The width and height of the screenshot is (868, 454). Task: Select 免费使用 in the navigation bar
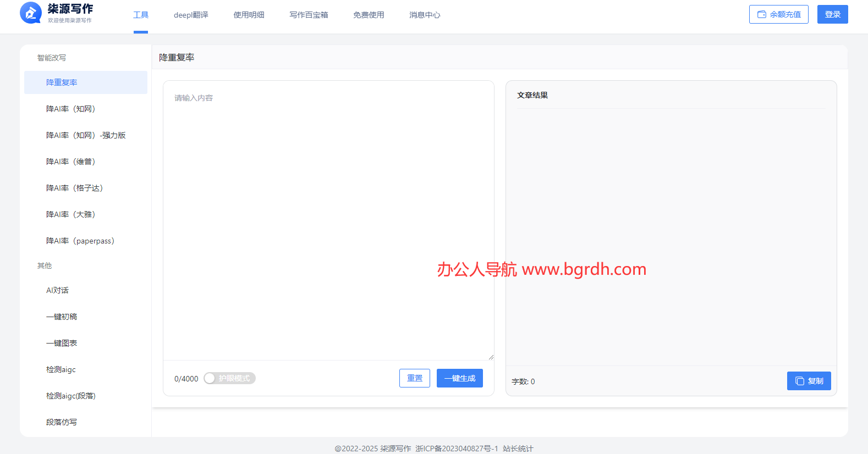point(369,15)
